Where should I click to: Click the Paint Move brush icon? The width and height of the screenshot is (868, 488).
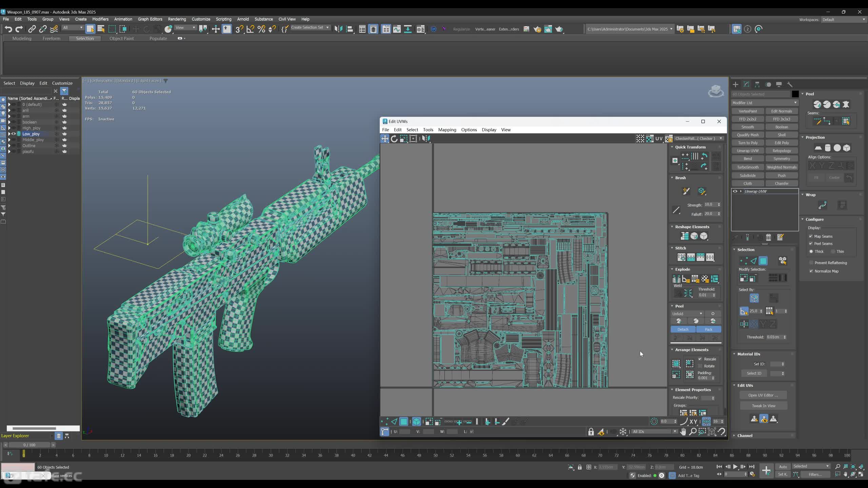686,191
